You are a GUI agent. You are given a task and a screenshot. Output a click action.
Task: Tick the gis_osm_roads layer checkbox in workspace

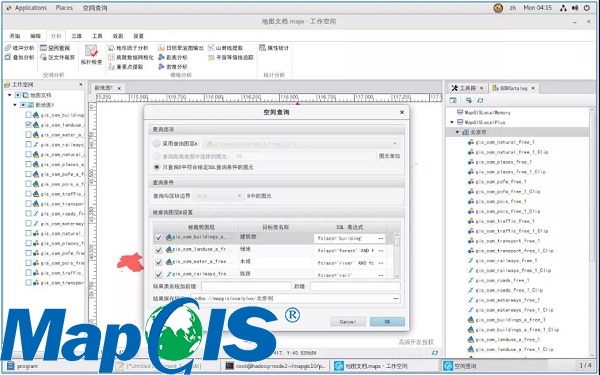[x=28, y=214]
